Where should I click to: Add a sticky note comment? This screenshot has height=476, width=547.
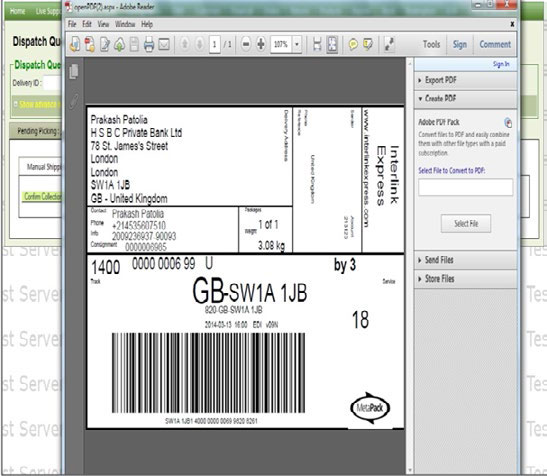[x=353, y=44]
